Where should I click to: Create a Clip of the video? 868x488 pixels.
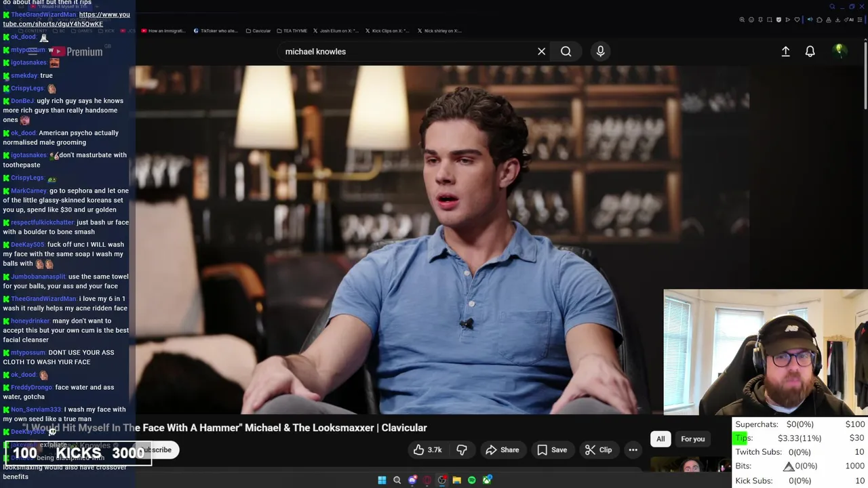point(598,450)
